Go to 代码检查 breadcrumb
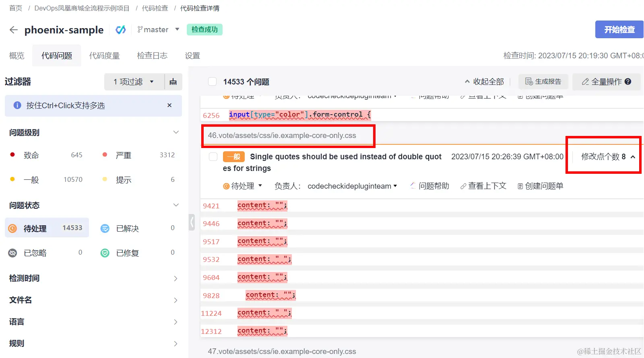 [x=155, y=8]
